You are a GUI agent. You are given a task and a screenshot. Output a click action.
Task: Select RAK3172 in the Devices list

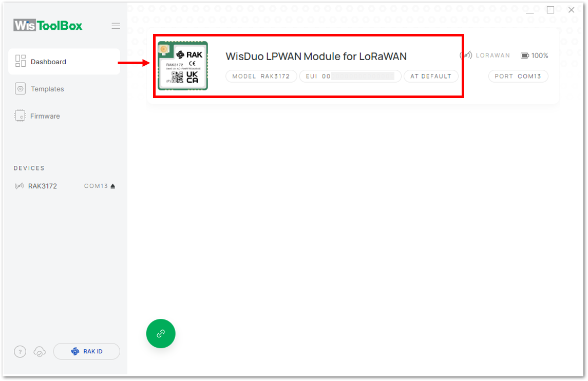[43, 186]
